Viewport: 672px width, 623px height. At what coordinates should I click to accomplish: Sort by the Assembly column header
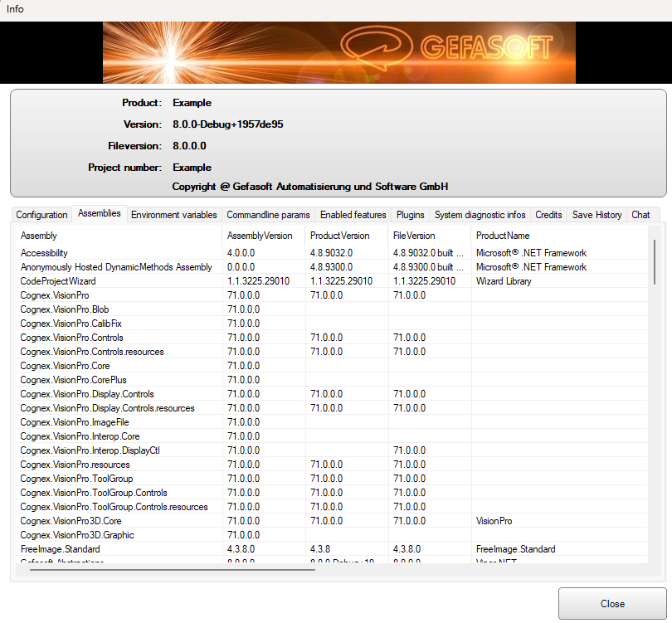click(x=119, y=236)
